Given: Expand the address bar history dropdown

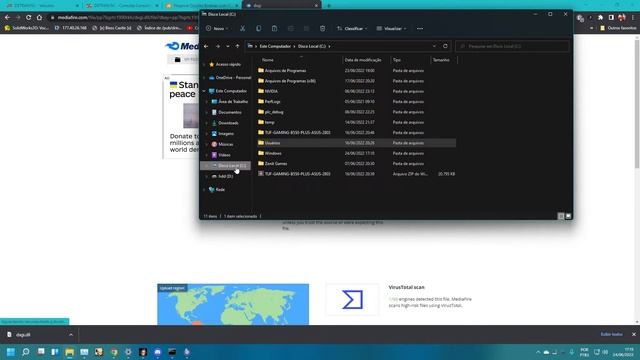Looking at the screenshot, I should coord(434,46).
